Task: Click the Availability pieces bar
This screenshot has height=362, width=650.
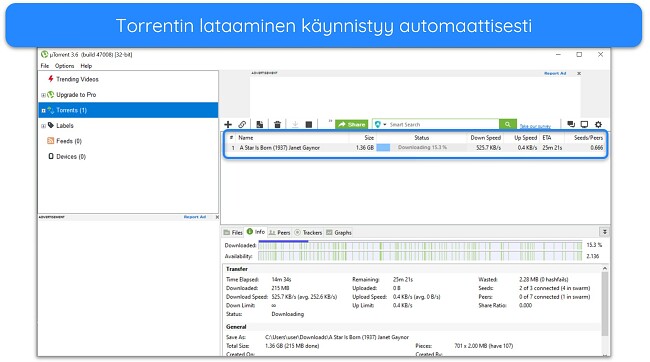Action: click(x=420, y=256)
